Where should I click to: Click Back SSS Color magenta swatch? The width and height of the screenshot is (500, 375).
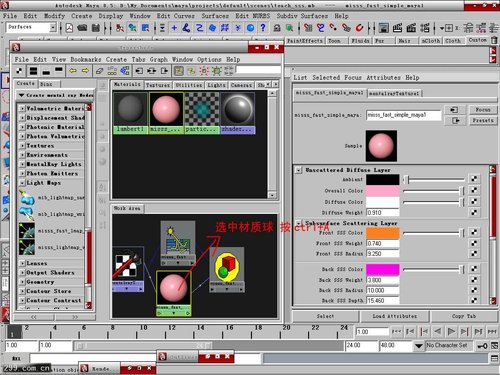pos(383,269)
